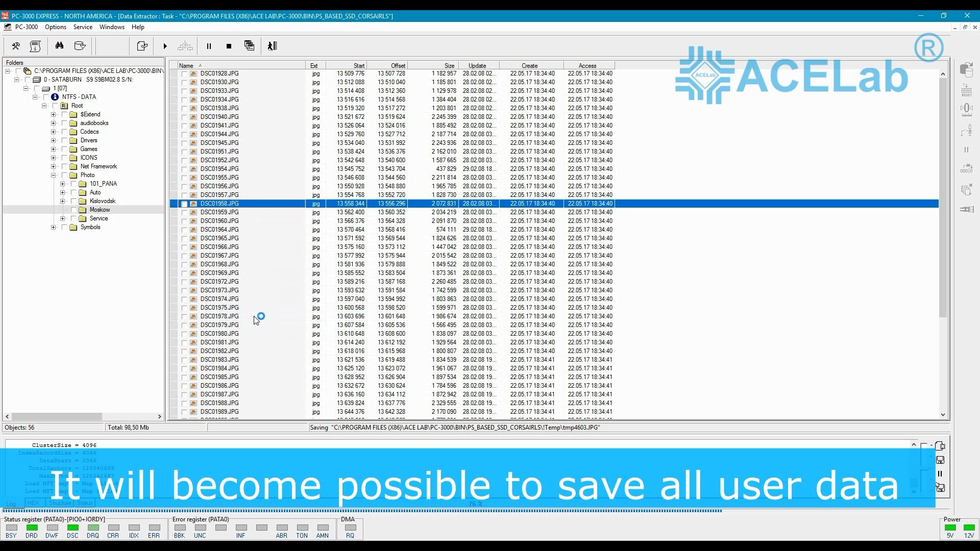Expand the Photo folder in tree

tap(53, 175)
